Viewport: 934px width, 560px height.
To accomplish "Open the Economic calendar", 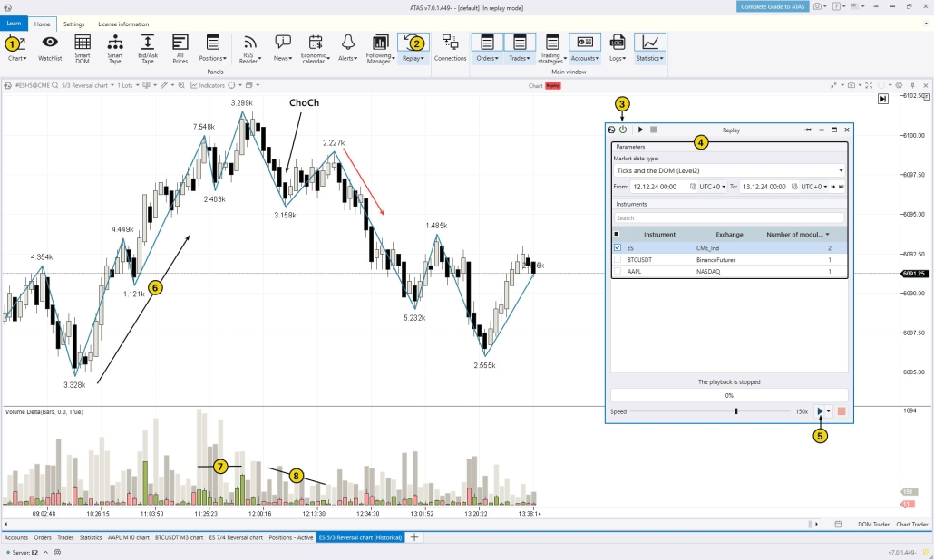I will pyautogui.click(x=315, y=50).
